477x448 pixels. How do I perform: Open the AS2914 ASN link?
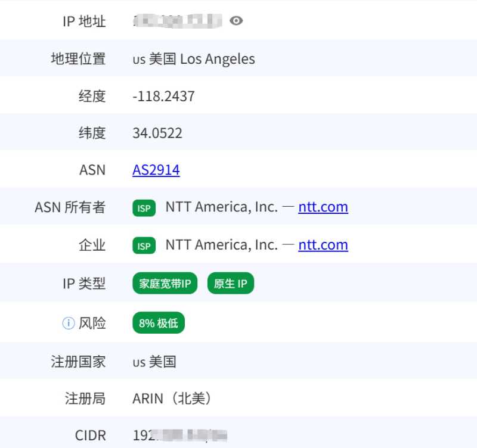point(156,170)
